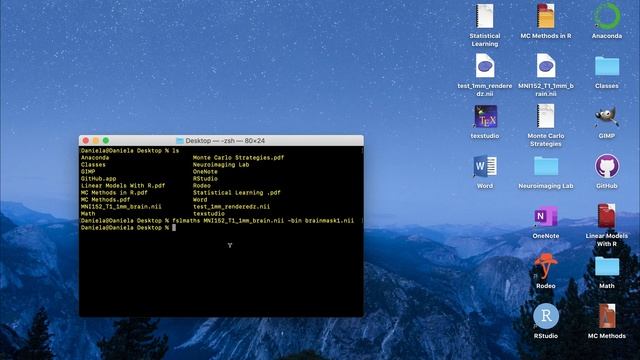Select the test_1mm_renderedz.nii file icon
This screenshot has height=360, width=640.
click(484, 66)
